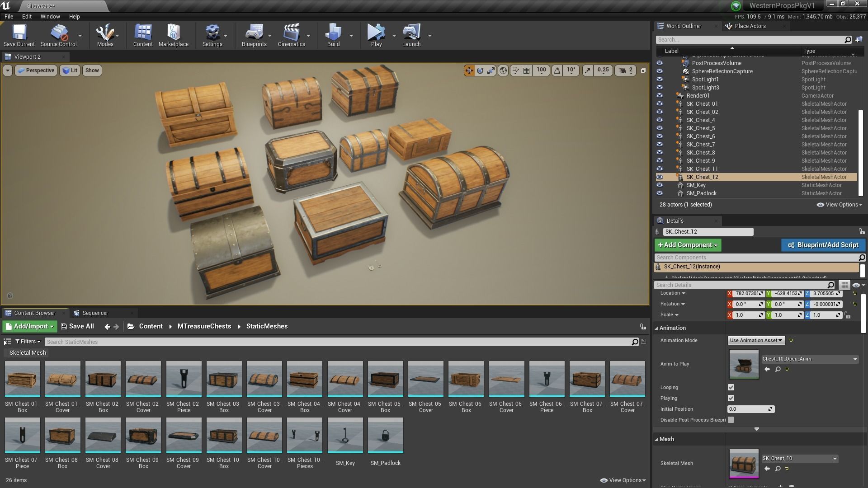Toggle visibility of SK_Chest_12 actor

tap(660, 177)
